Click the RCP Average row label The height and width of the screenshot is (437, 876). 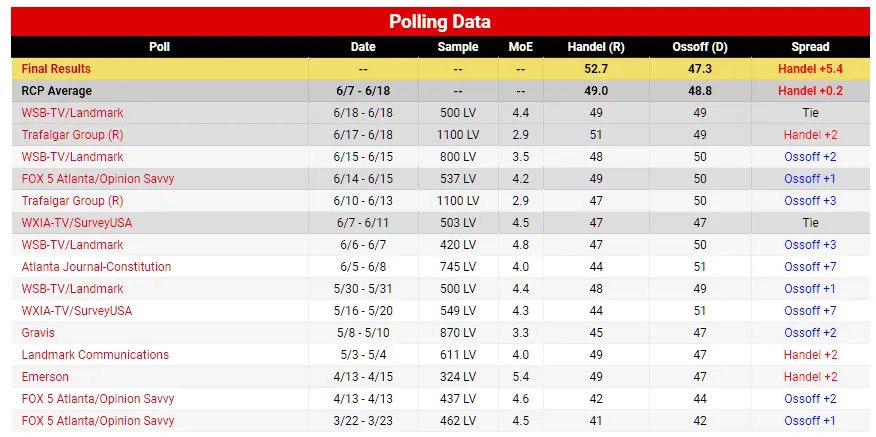pyautogui.click(x=56, y=91)
